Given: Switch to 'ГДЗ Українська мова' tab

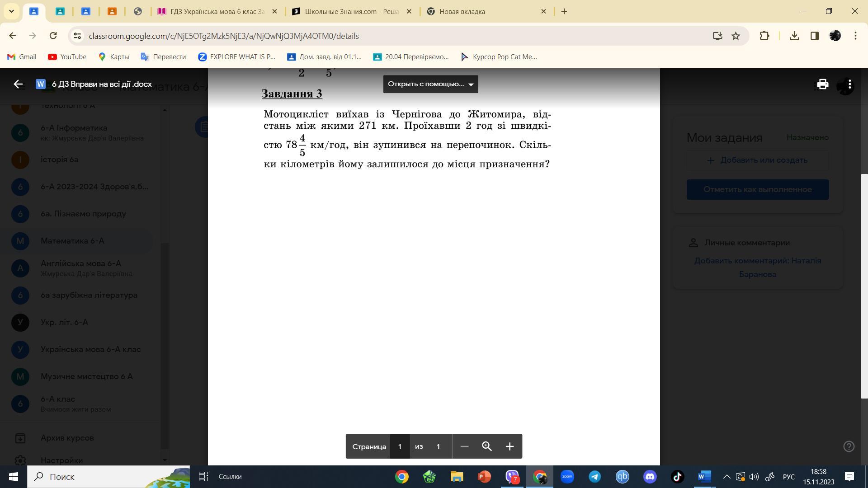Looking at the screenshot, I should point(217,11).
